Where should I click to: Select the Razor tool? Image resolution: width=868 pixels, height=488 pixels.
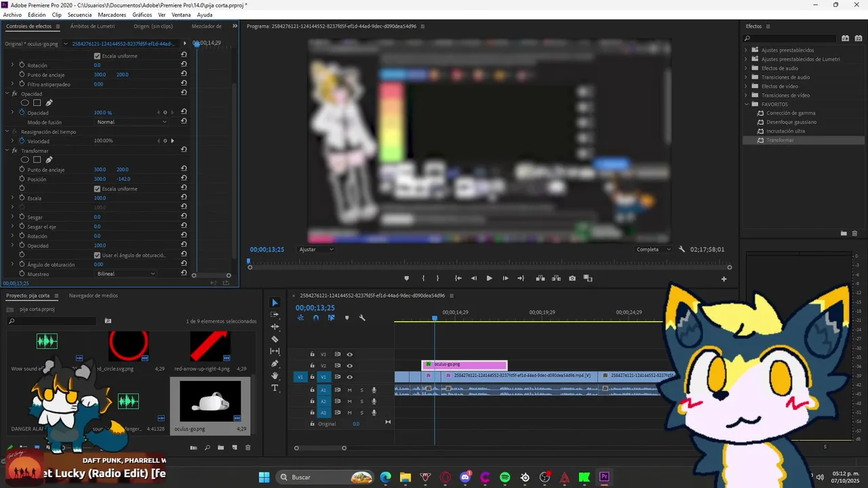(x=275, y=339)
